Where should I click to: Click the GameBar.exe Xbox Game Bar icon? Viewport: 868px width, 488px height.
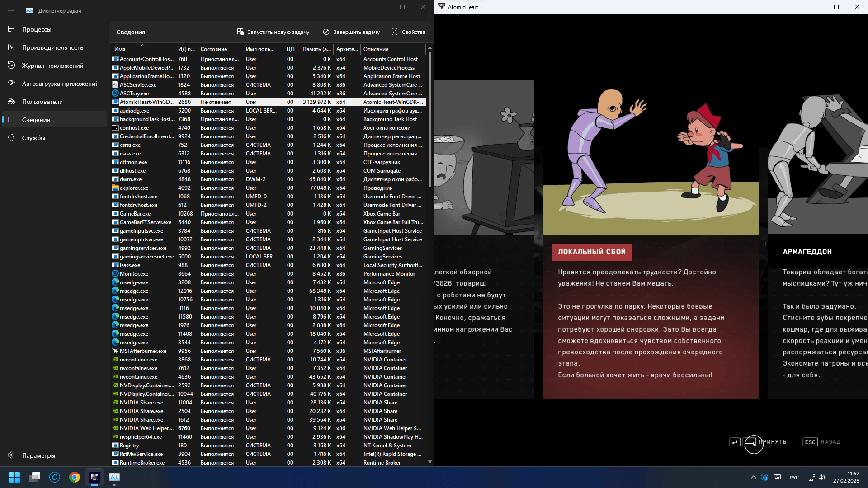point(115,213)
